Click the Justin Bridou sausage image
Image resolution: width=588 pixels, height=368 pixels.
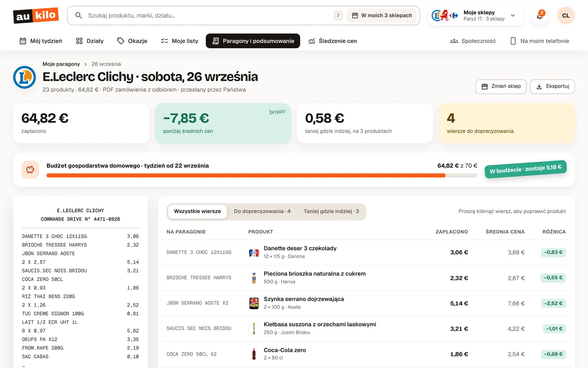coord(254,329)
